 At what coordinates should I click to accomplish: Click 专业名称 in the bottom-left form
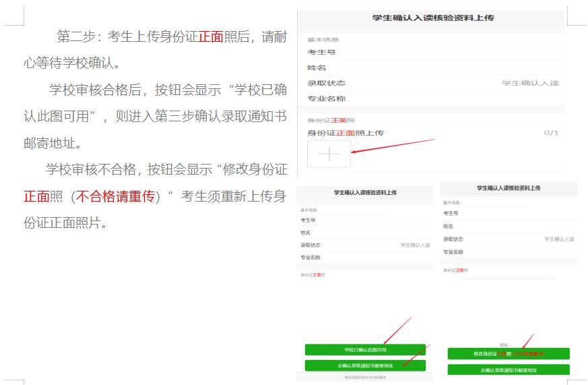(x=311, y=257)
